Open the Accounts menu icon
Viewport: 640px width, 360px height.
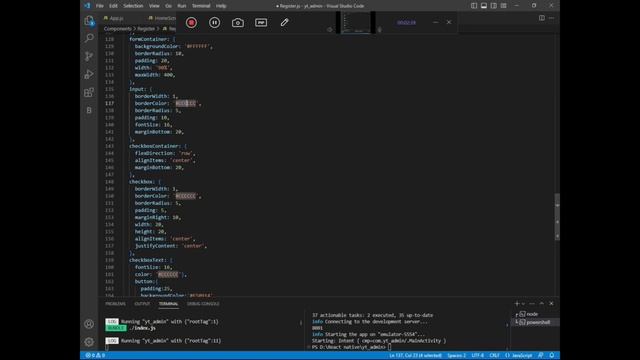[89, 324]
